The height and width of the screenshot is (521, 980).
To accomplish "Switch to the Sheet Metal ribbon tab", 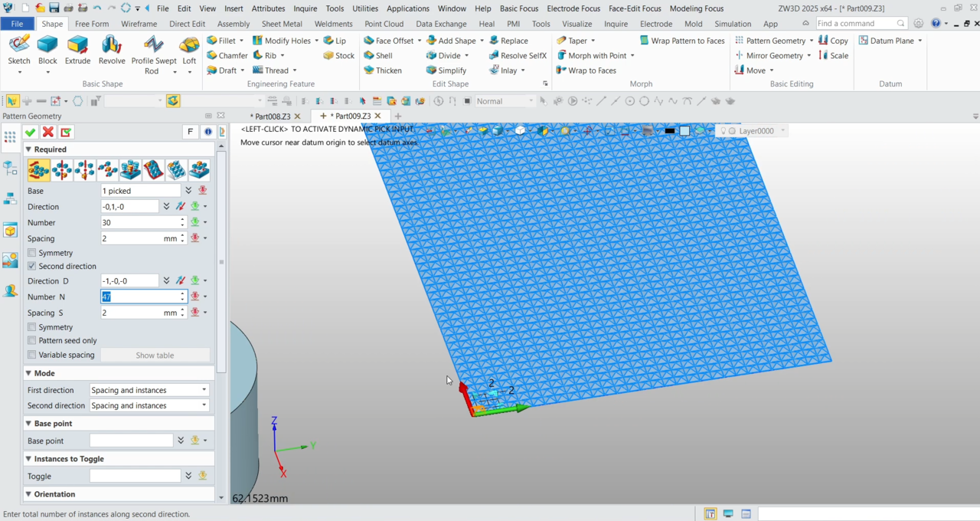I will (282, 24).
